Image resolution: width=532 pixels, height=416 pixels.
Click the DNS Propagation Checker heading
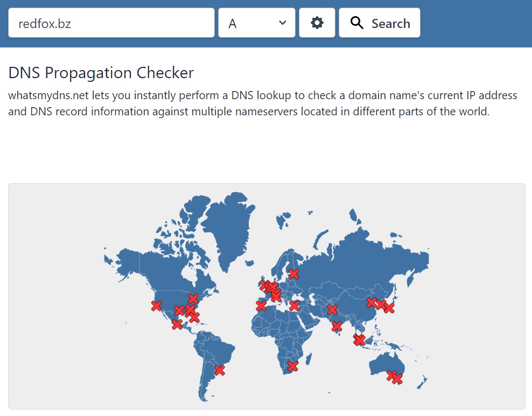click(101, 73)
